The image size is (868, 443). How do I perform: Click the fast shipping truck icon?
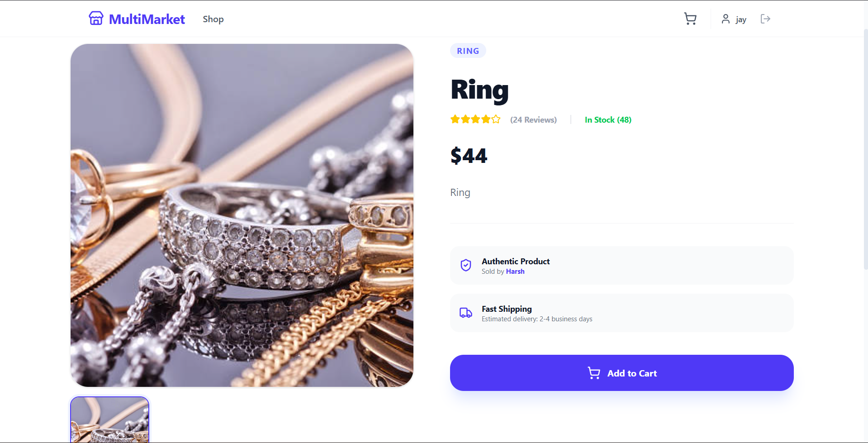pyautogui.click(x=466, y=313)
